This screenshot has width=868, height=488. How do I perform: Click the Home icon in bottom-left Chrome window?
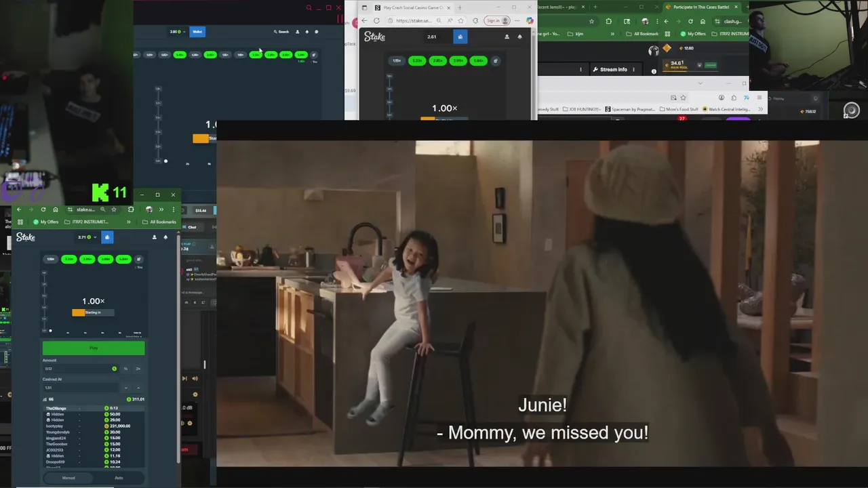56,209
